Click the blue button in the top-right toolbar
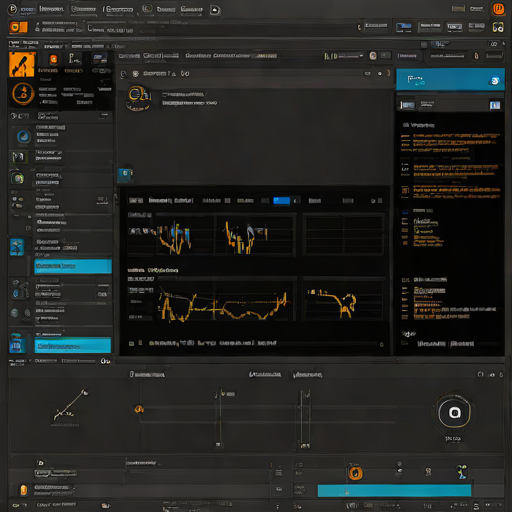512x512 pixels. click(x=403, y=27)
